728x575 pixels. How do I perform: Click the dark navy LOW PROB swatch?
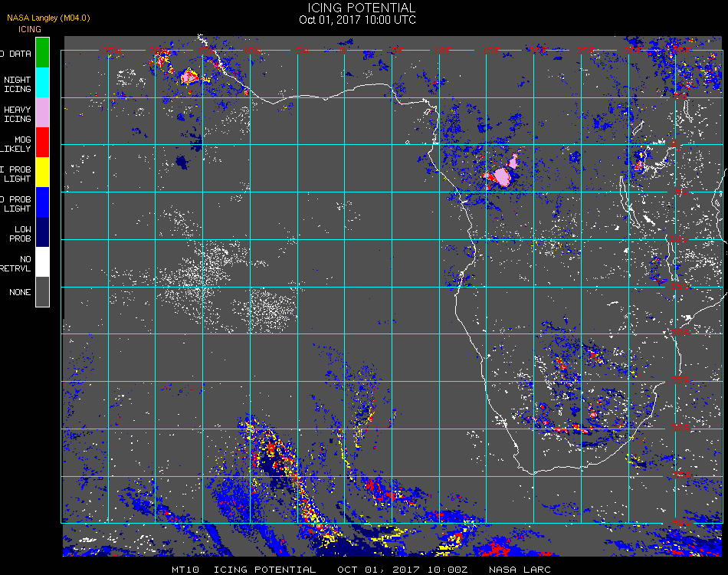pyautogui.click(x=42, y=232)
